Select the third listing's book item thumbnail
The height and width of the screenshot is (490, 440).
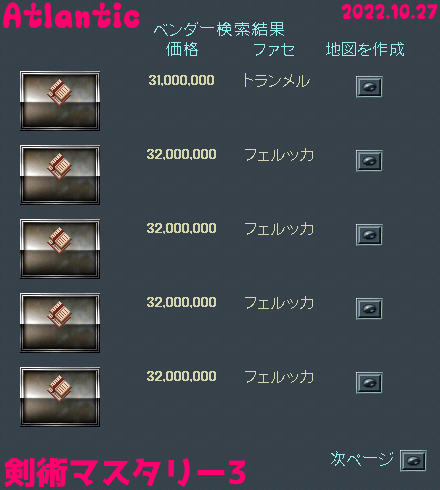tap(60, 249)
